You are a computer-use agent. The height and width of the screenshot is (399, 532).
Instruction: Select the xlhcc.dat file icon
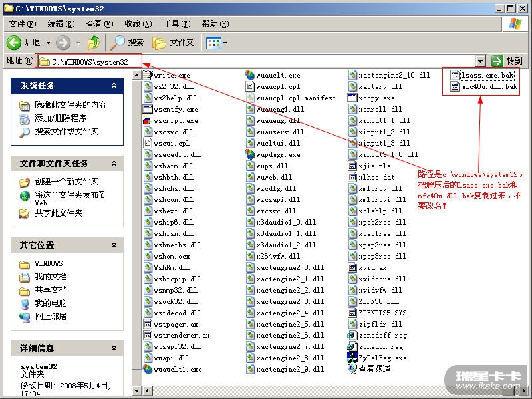[x=352, y=177]
